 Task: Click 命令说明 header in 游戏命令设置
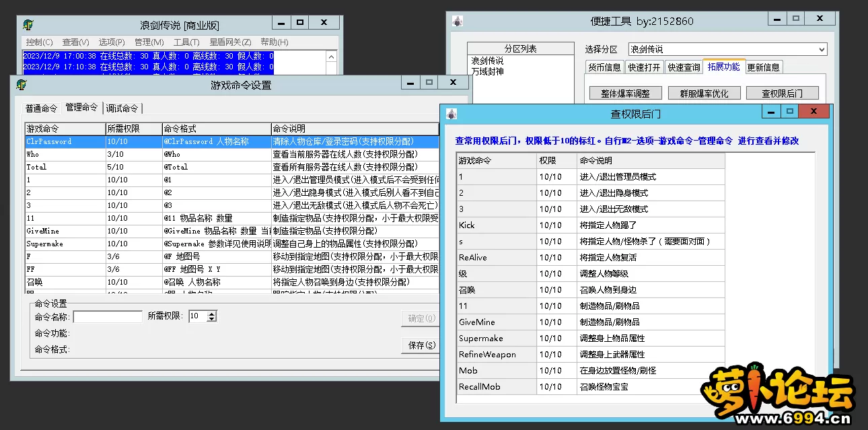pos(355,129)
